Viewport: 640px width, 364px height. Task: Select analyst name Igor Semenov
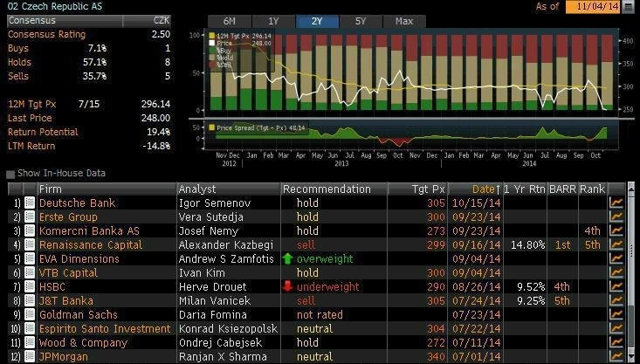click(214, 203)
